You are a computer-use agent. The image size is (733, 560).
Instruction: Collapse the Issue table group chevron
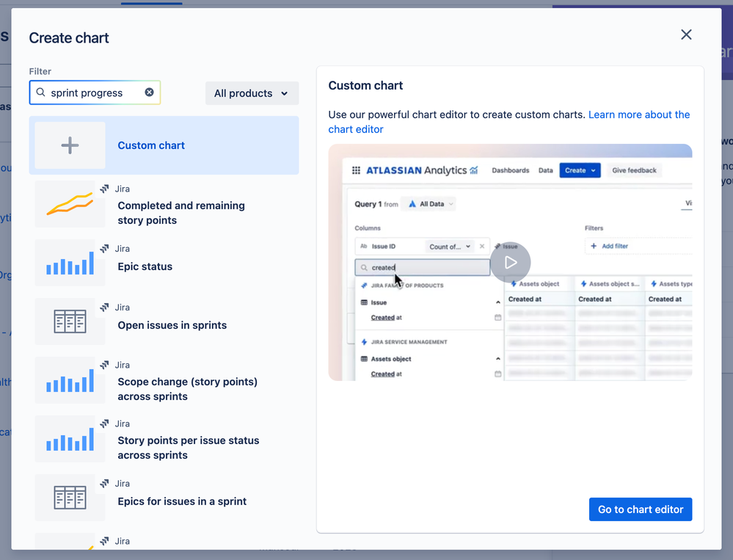click(498, 302)
